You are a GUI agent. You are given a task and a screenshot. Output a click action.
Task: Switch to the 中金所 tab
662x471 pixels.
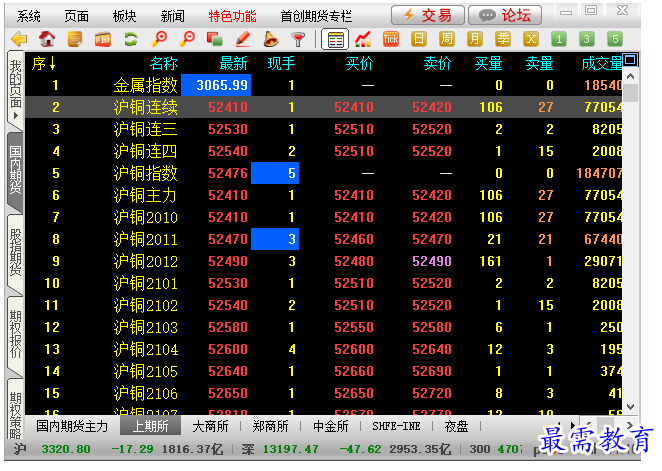pyautogui.click(x=331, y=426)
